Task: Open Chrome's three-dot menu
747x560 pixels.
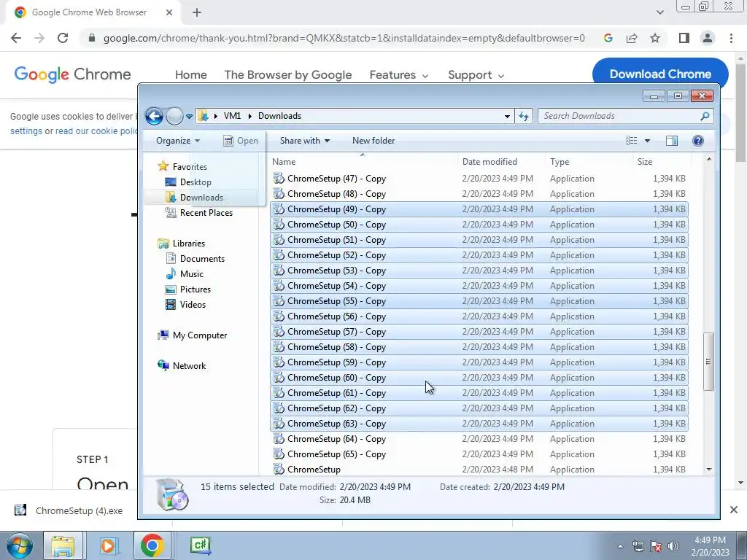Action: coord(731,38)
